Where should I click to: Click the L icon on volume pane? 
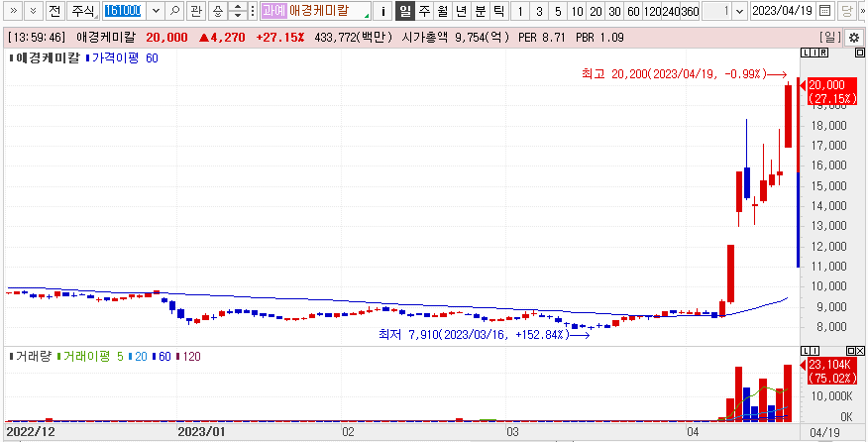click(x=805, y=351)
